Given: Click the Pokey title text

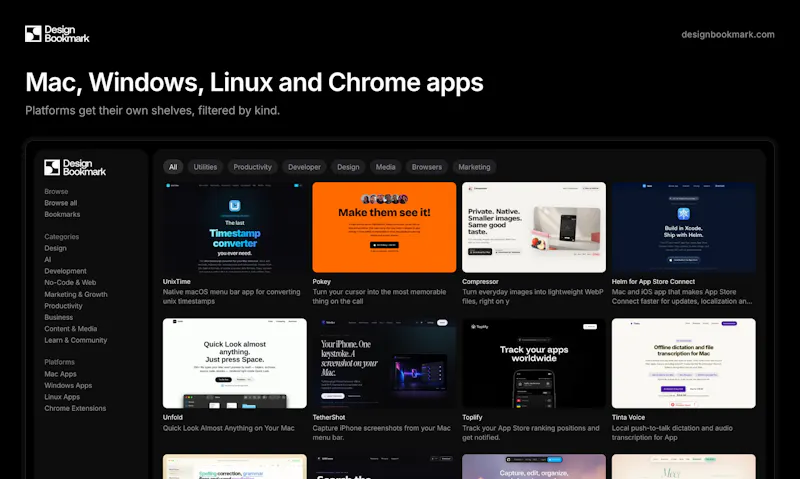Looking at the screenshot, I should click(x=321, y=282).
